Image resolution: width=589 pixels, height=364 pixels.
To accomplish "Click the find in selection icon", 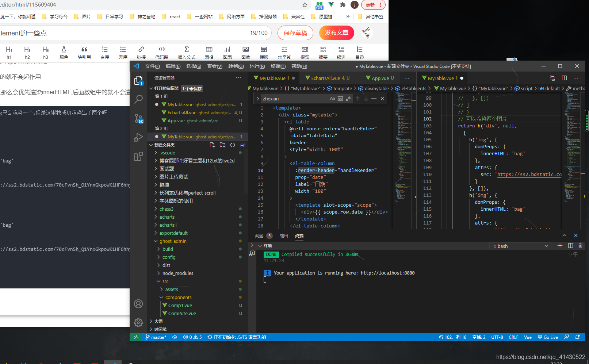I will (x=374, y=99).
